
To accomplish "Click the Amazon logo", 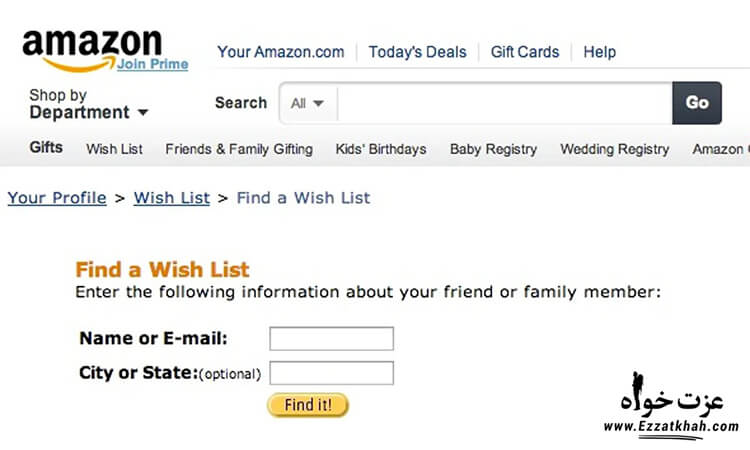I will coord(90,44).
